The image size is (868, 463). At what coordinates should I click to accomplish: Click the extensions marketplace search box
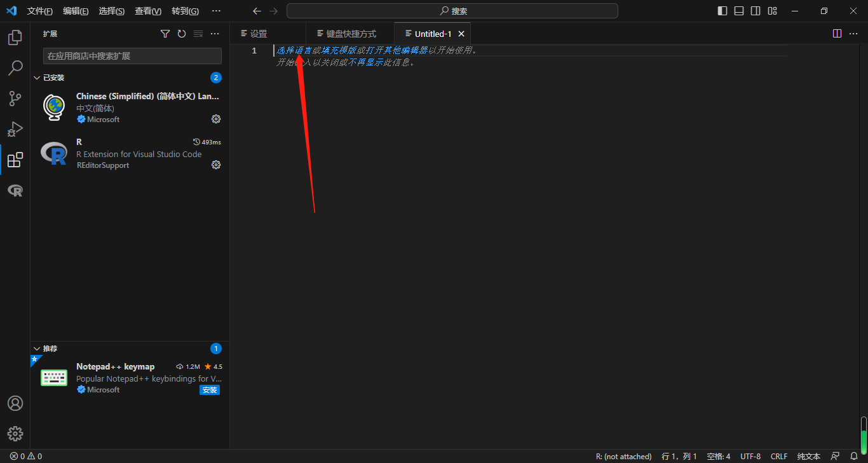[132, 56]
